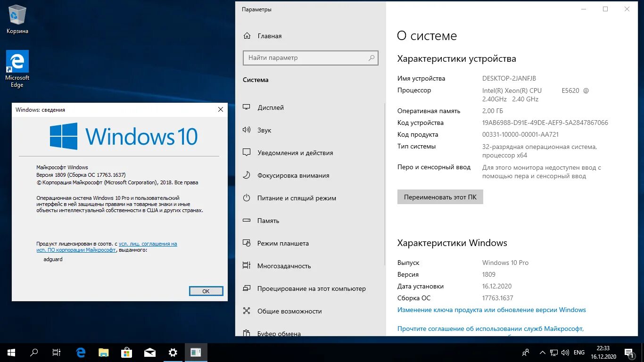The height and width of the screenshot is (362, 644).
Task: Click the power icon for Питание и спящий режим
Action: pos(247,198)
